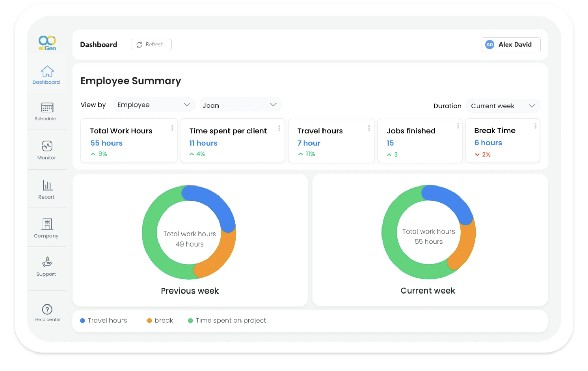This screenshot has height=371, width=588.
Task: Open the Monitor activity icon
Action: coord(47,146)
